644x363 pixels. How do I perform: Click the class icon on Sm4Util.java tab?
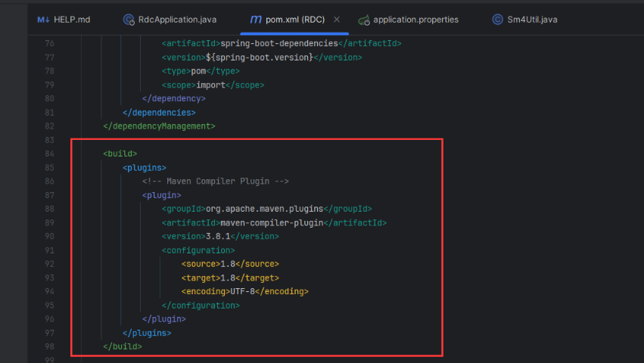pos(497,19)
